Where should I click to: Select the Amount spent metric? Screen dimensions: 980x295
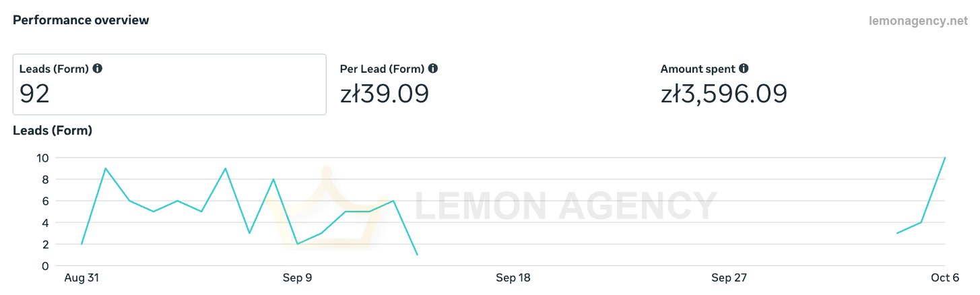point(724,84)
